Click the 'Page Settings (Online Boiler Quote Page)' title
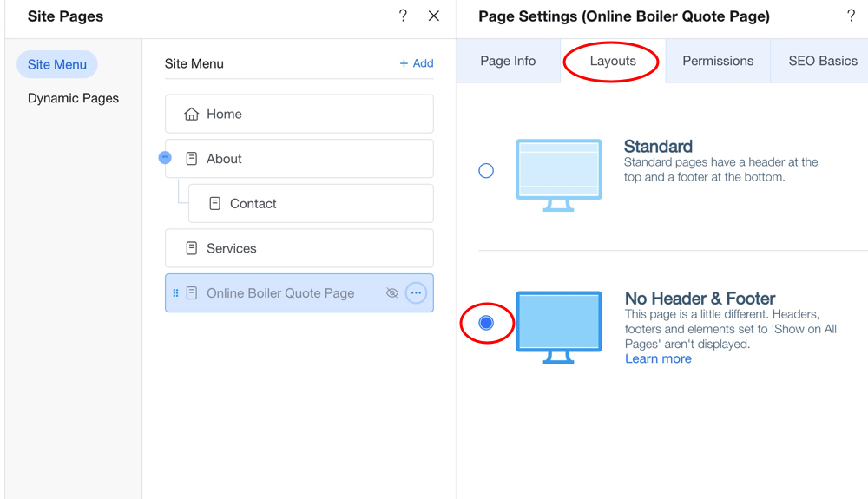Viewport: 868px width, 499px height. 624,16
